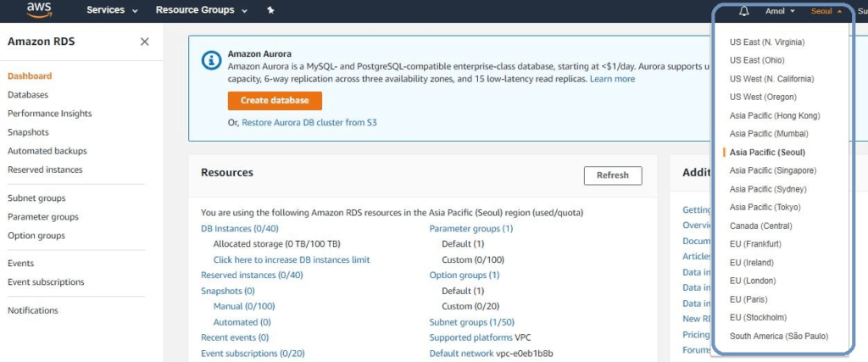Open Notifications in sidebar
Image resolution: width=868 pixels, height=362 pixels.
point(33,310)
